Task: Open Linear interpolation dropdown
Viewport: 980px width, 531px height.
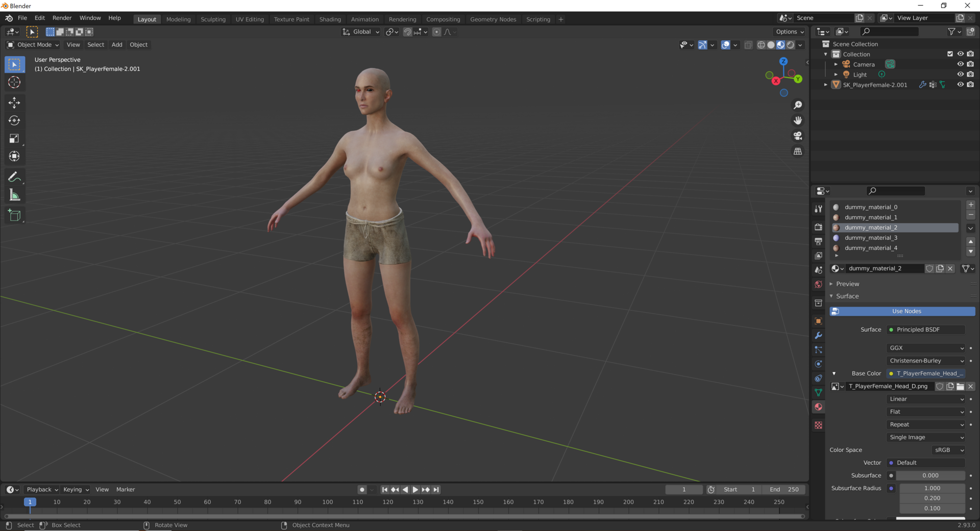Action: 926,399
